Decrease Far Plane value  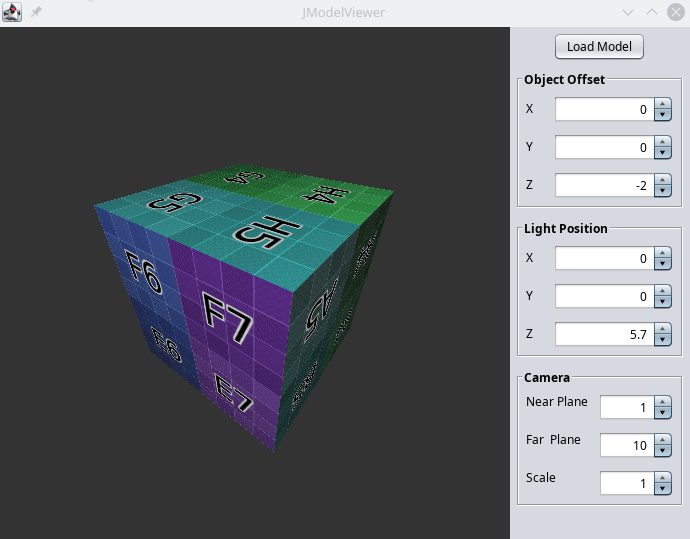click(663, 451)
